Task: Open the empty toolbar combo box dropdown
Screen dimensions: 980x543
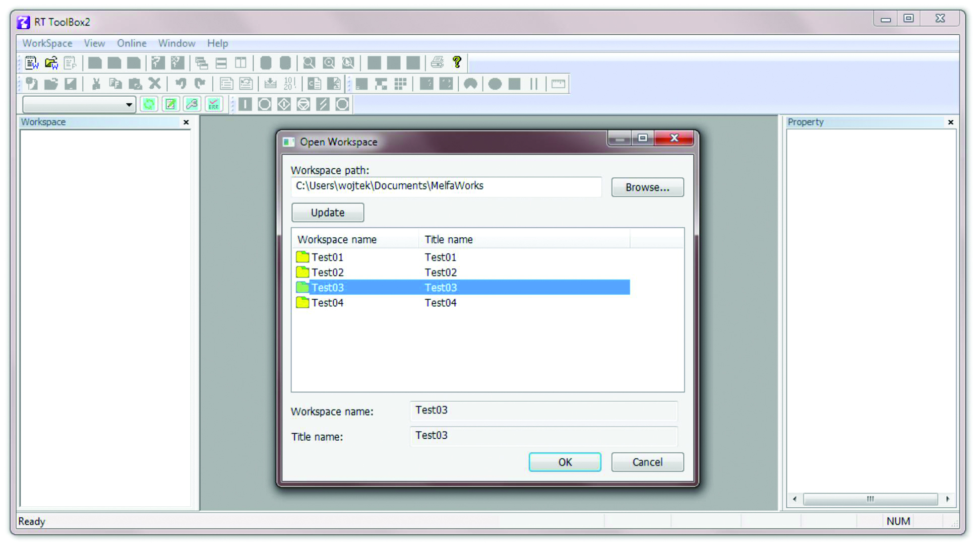Action: [129, 104]
